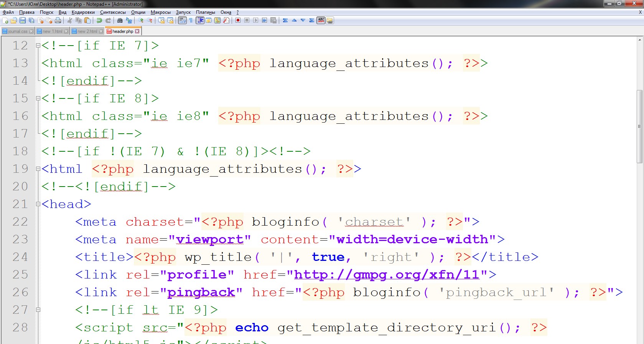Toggle the indent guide toolbar button
This screenshot has height=344, width=644.
(x=200, y=20)
